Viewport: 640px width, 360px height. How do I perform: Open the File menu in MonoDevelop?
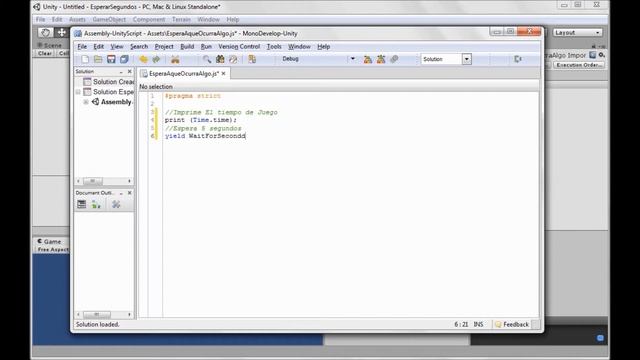(82, 47)
